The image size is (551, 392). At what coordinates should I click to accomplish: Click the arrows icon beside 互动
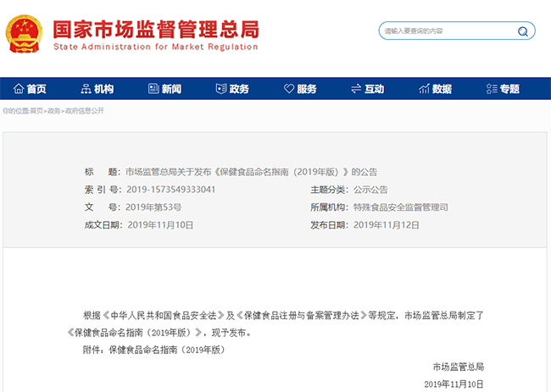[x=356, y=89]
